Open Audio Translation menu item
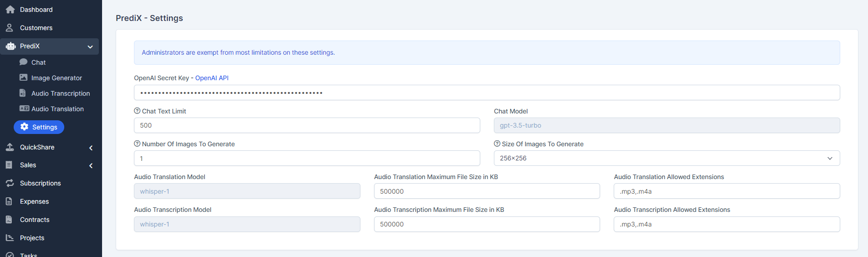The width and height of the screenshot is (868, 257). [57, 109]
